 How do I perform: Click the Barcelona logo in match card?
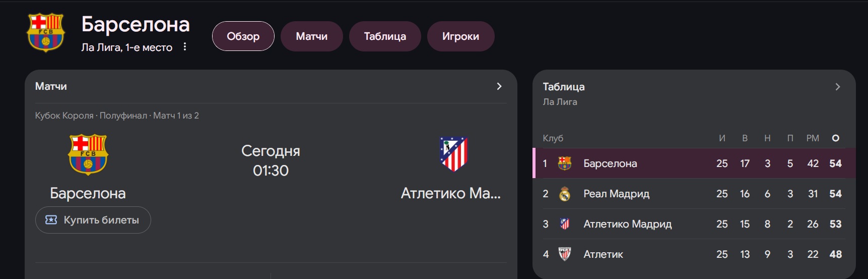pyautogui.click(x=88, y=154)
